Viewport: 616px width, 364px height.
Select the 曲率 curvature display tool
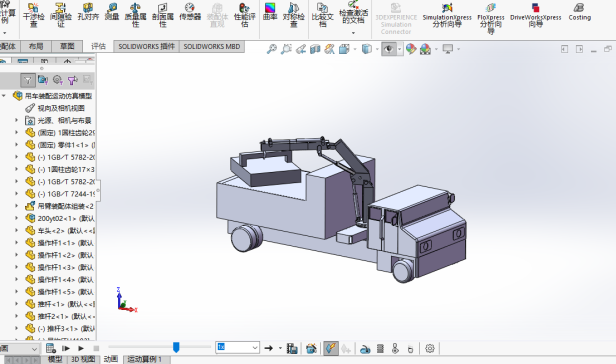point(270,12)
